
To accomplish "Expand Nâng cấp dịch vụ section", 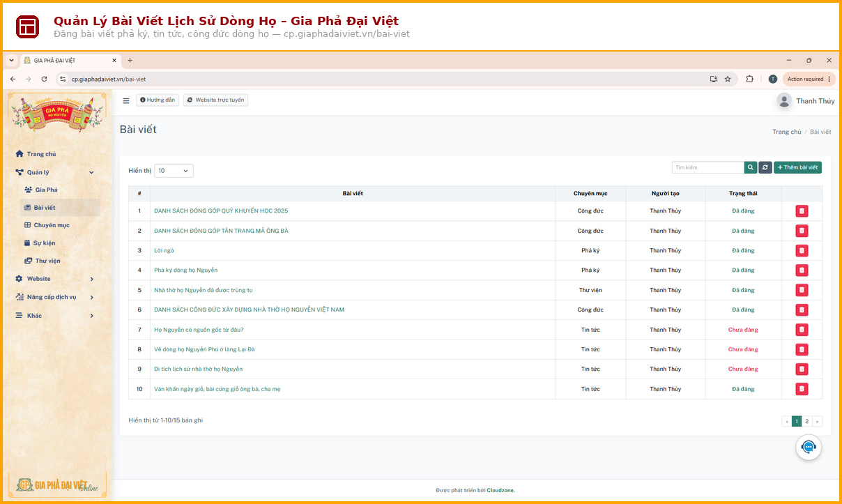I will pyautogui.click(x=55, y=297).
